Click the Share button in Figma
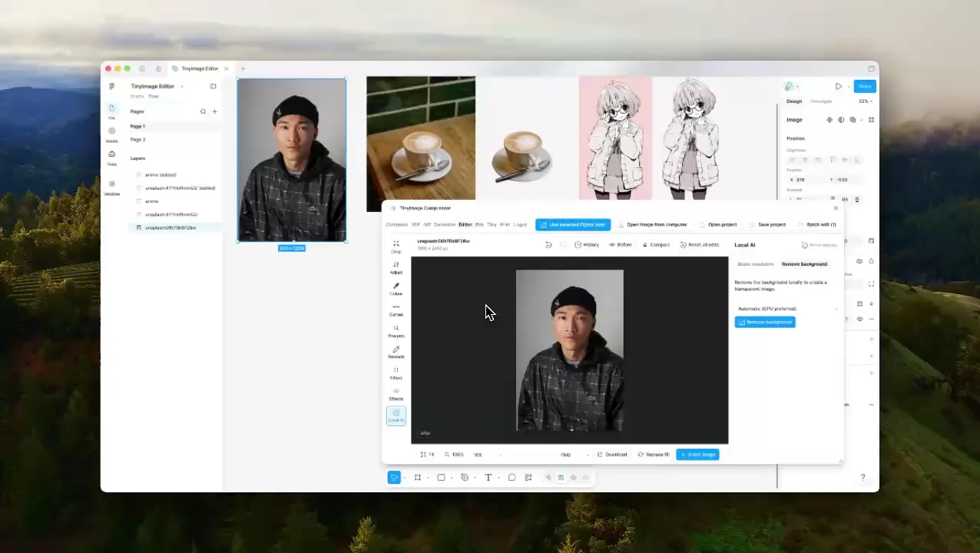The height and width of the screenshot is (553, 980). [865, 87]
